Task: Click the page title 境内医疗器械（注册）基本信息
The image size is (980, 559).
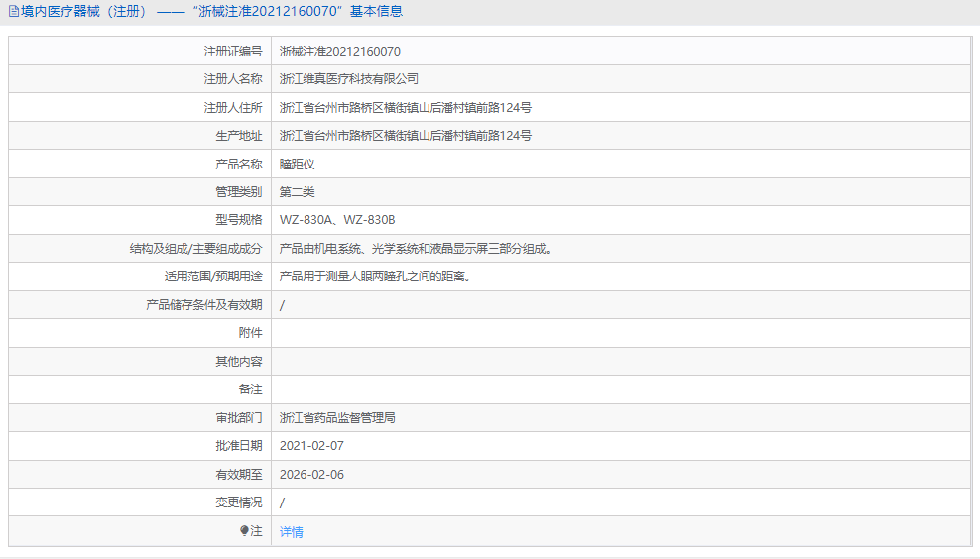Action: pos(211,11)
